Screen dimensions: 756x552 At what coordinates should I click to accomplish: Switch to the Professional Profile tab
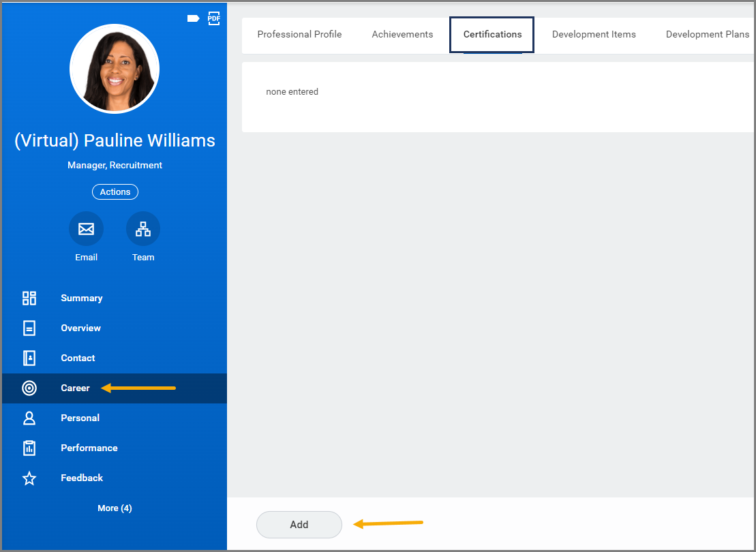tap(299, 34)
